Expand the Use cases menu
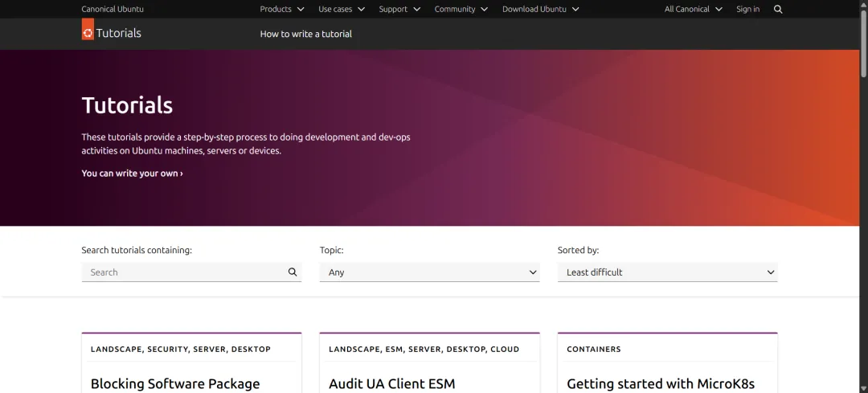The image size is (868, 393). point(342,9)
